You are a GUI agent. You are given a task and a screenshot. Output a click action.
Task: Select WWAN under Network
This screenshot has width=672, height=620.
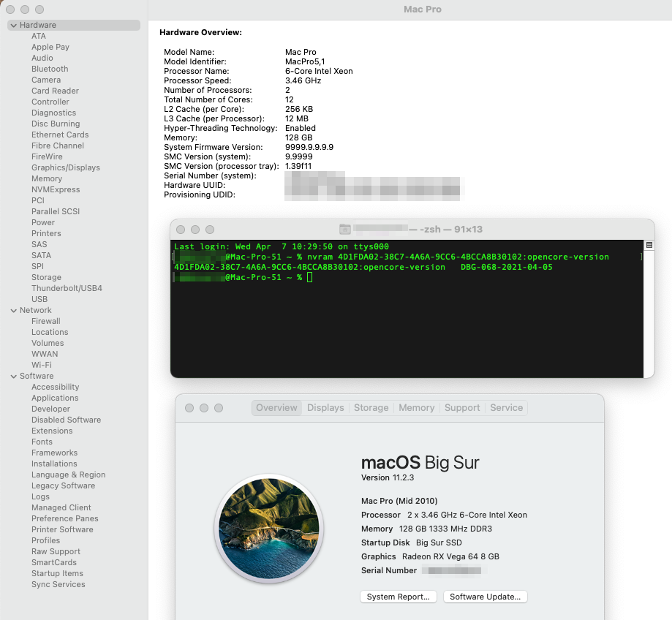[45, 354]
